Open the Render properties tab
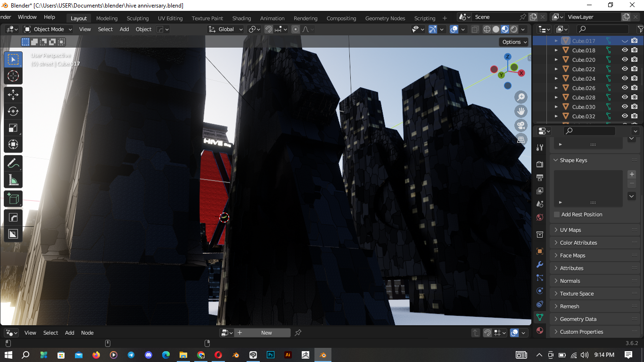The image size is (644, 362). [x=540, y=165]
